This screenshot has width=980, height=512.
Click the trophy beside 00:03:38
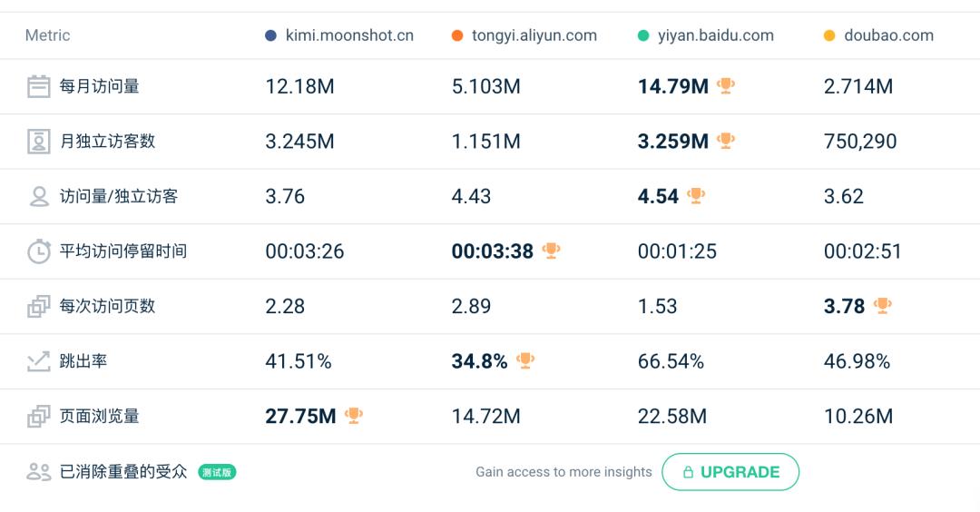click(551, 251)
